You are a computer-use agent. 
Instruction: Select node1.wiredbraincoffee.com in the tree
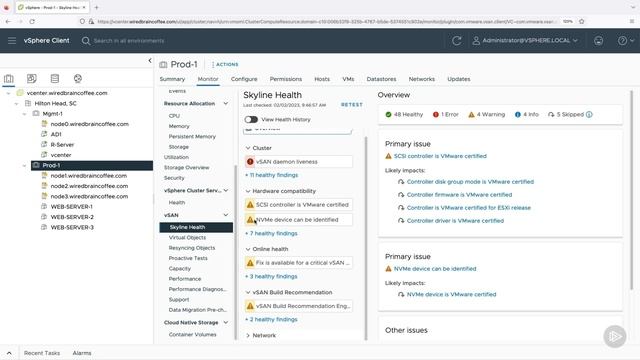(x=89, y=176)
